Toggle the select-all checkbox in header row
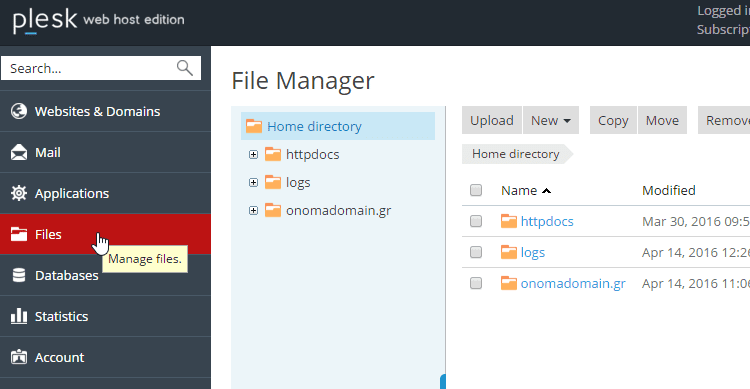Image resolution: width=750 pixels, height=389 pixels. [475, 190]
